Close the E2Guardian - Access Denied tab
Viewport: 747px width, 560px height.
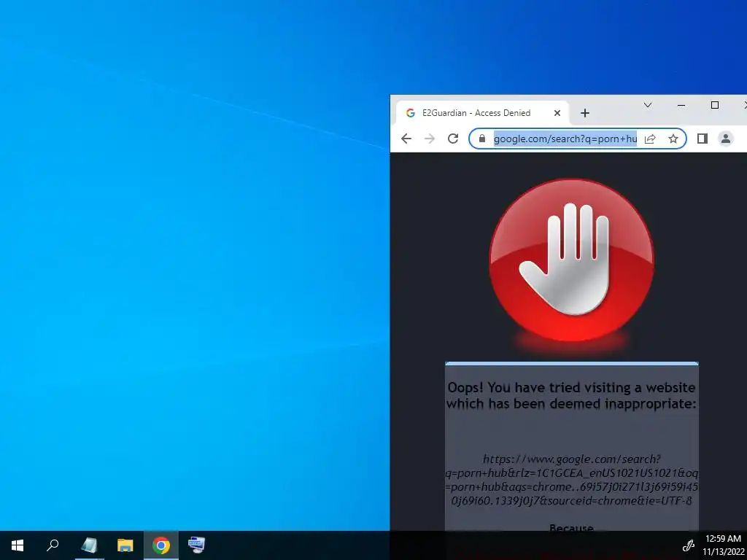pos(557,113)
